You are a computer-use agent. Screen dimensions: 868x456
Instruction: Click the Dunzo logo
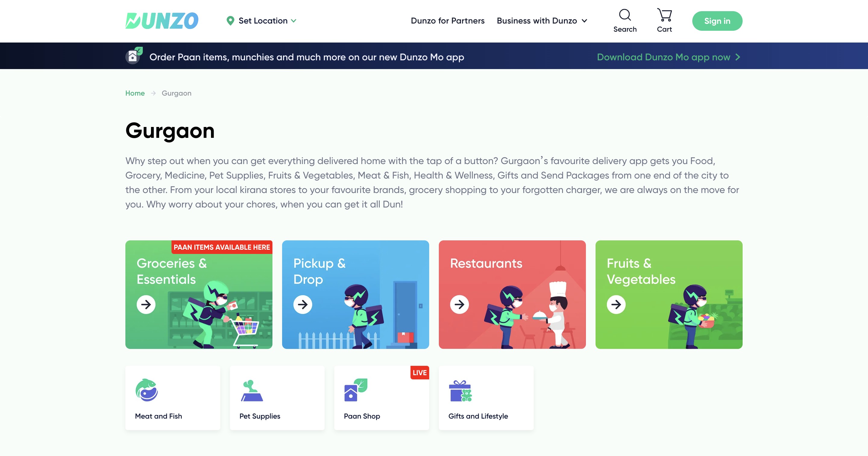coord(162,21)
